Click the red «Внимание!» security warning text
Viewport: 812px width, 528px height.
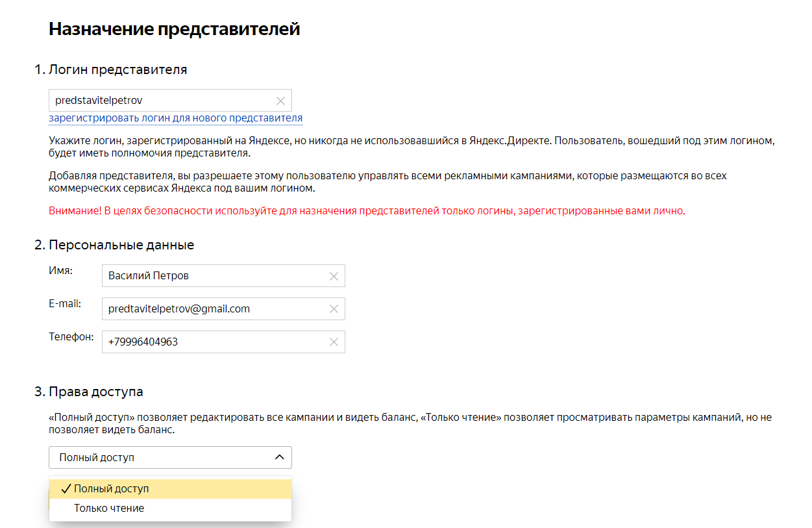click(367, 211)
